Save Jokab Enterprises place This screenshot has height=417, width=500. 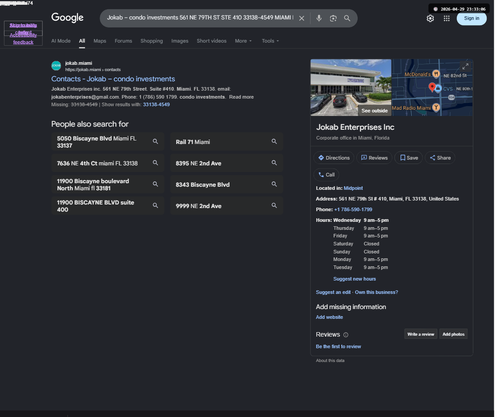(x=409, y=158)
